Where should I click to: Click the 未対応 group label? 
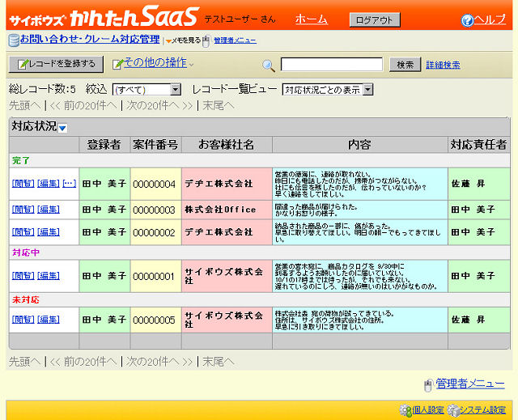26,299
